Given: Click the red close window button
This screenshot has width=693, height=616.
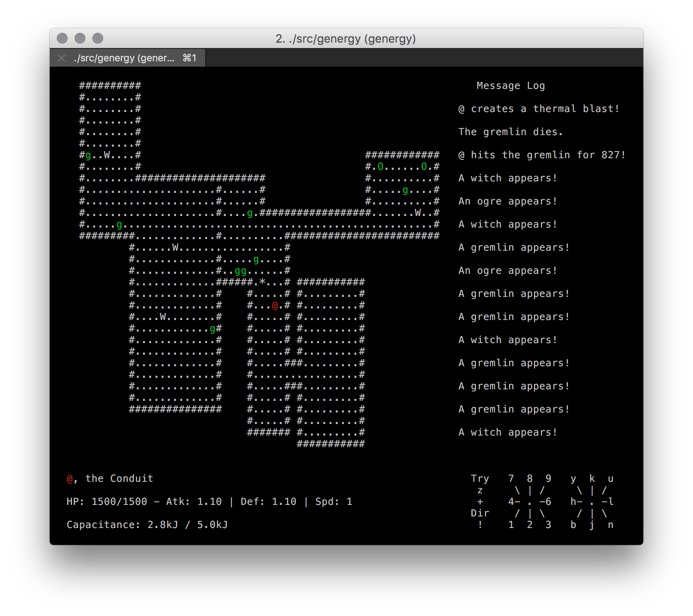Looking at the screenshot, I should (x=62, y=38).
